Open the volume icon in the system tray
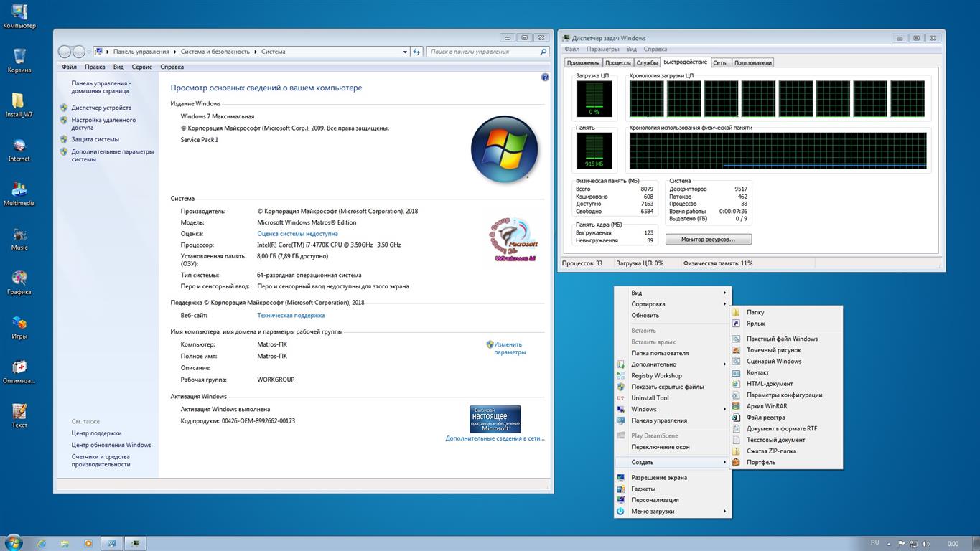 click(925, 543)
